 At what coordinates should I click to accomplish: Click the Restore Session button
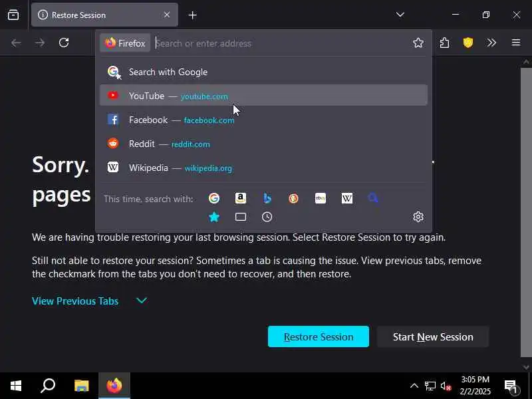319,336
